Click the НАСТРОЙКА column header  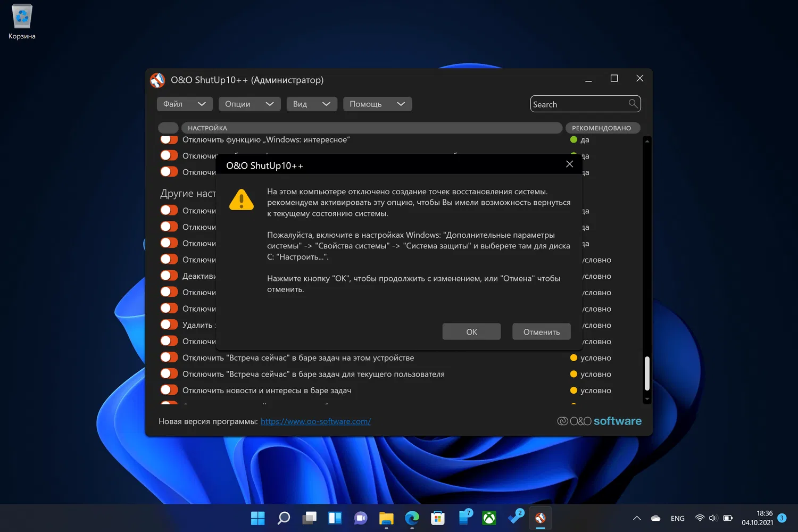click(372, 128)
